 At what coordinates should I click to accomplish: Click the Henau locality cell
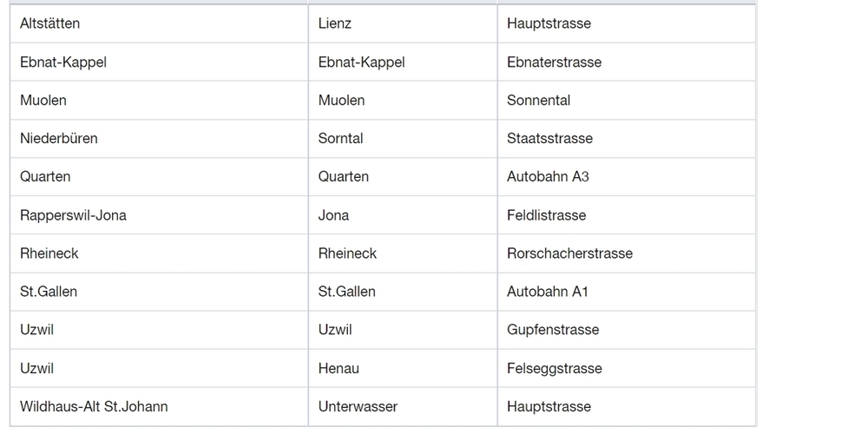pyautogui.click(x=339, y=368)
